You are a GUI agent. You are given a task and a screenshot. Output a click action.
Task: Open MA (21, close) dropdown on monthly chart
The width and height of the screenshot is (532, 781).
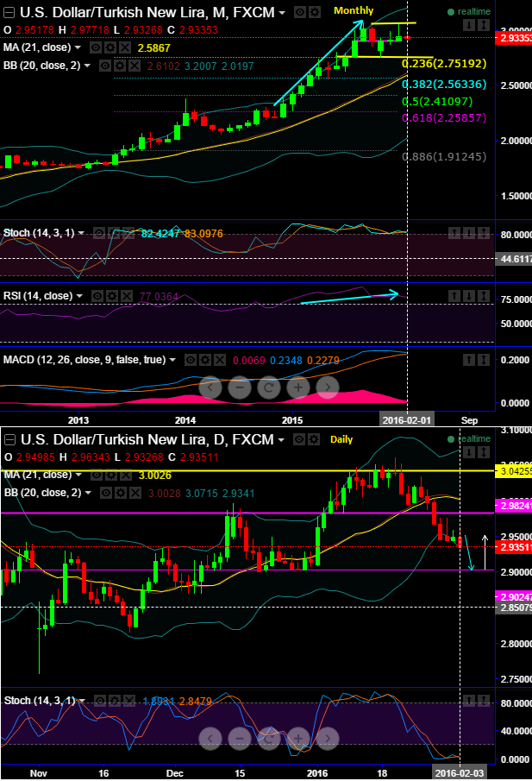pos(78,47)
